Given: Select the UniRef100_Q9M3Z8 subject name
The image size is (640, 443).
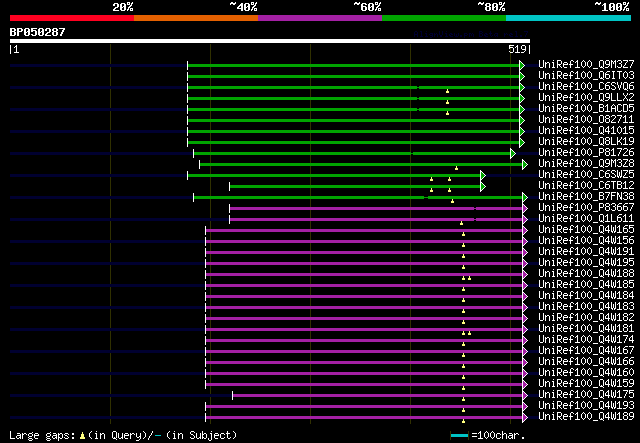Looking at the screenshot, I should pos(586,164).
